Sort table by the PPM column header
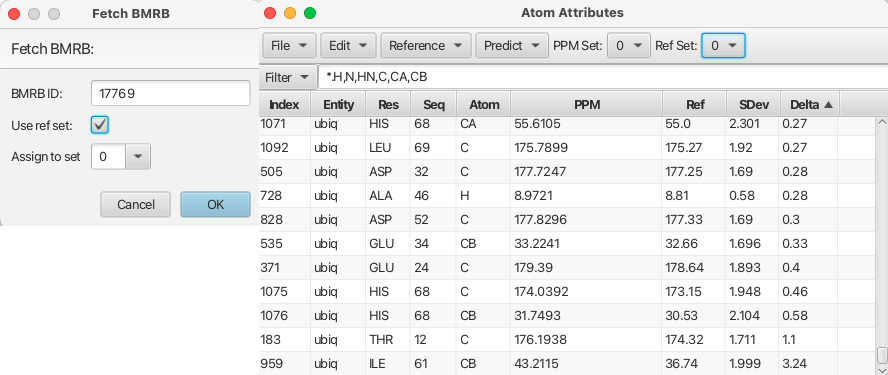888x375 pixels. pos(586,105)
